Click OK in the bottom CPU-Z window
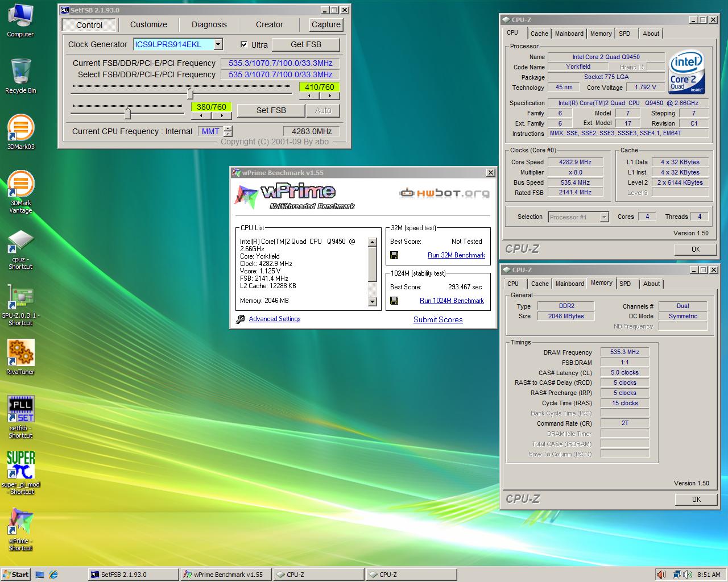728x582 pixels. (696, 500)
